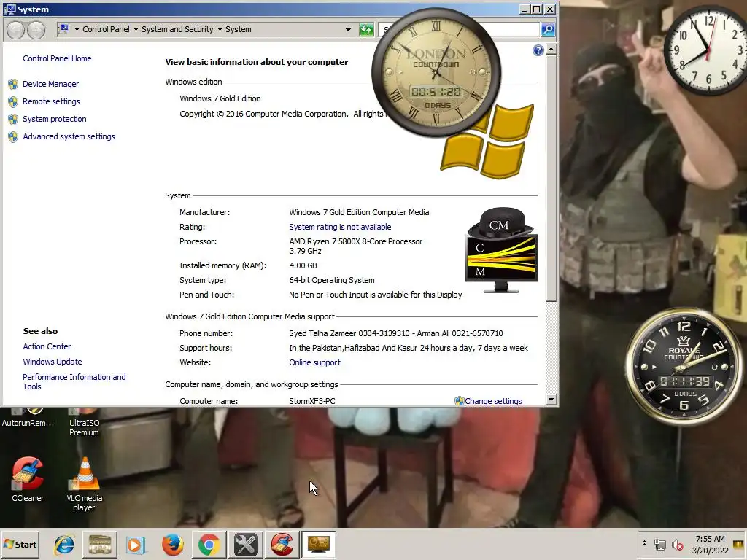Click Change settings for computer name
The height and width of the screenshot is (560, 747).
(493, 401)
